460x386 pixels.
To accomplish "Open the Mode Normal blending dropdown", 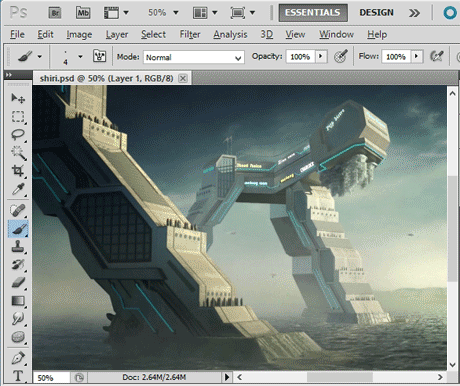I will [x=194, y=57].
